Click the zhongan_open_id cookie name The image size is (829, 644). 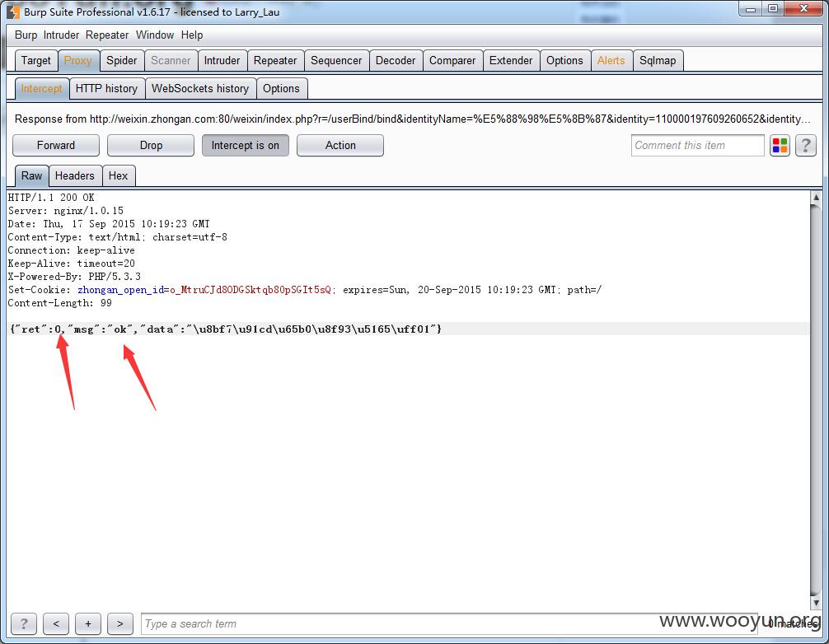(120, 290)
